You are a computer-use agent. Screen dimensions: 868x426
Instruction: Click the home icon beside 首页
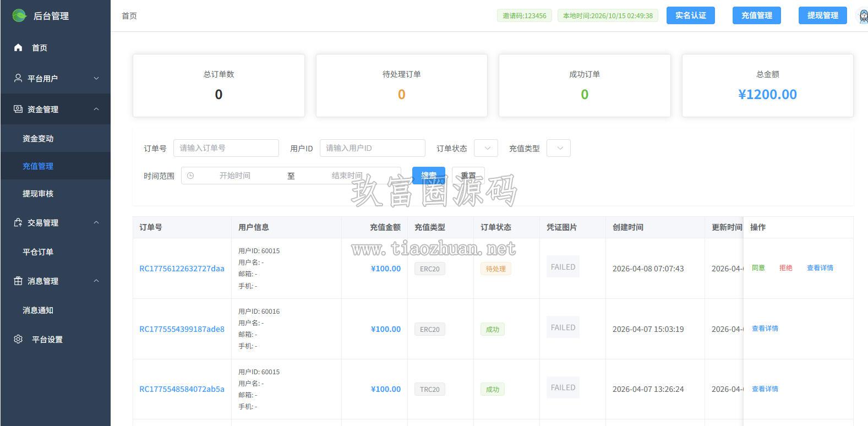point(18,47)
